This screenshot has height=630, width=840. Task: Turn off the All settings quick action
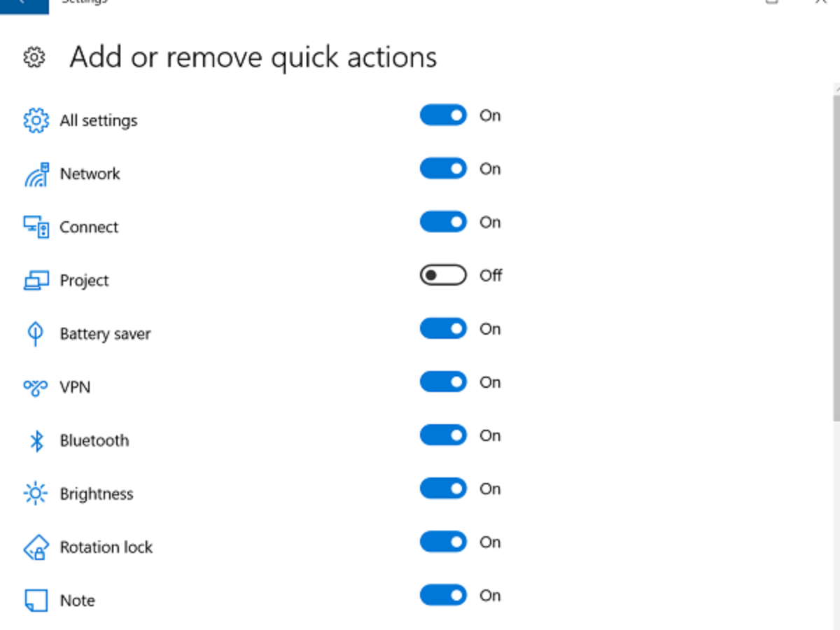pyautogui.click(x=443, y=115)
